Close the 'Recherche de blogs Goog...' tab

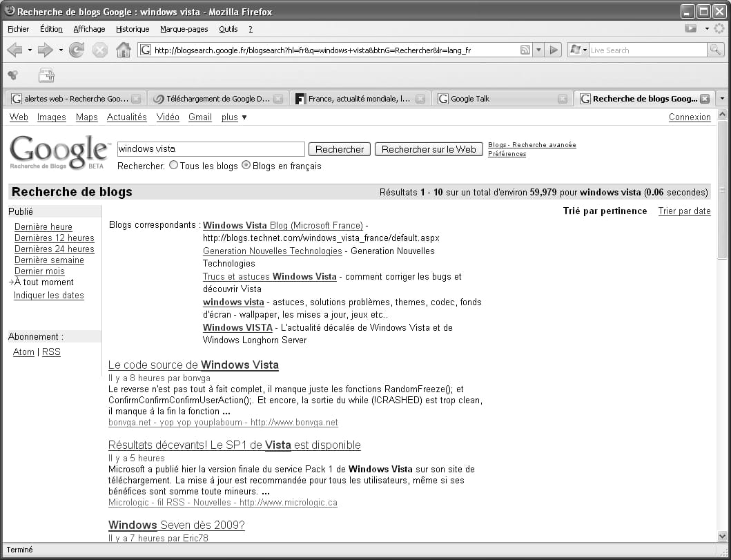[705, 99]
